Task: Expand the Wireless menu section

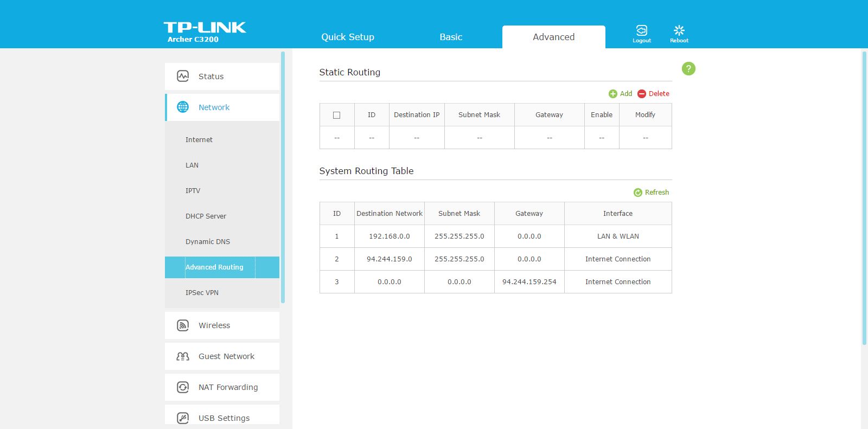Action: 222,325
